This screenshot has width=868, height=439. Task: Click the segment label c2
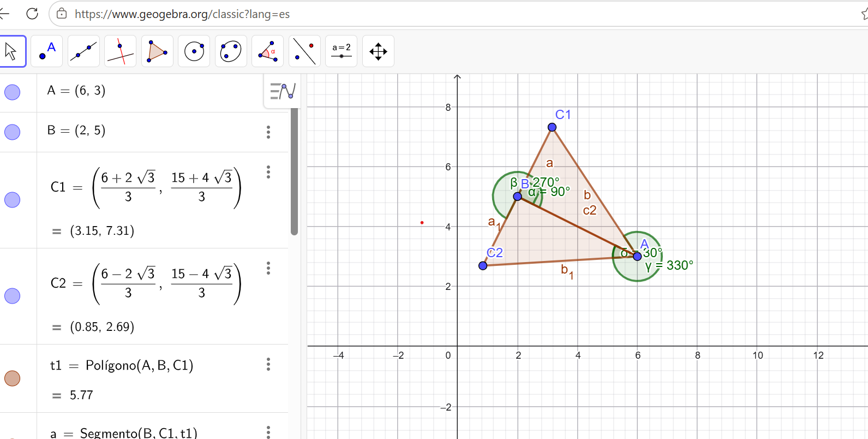[590, 210]
